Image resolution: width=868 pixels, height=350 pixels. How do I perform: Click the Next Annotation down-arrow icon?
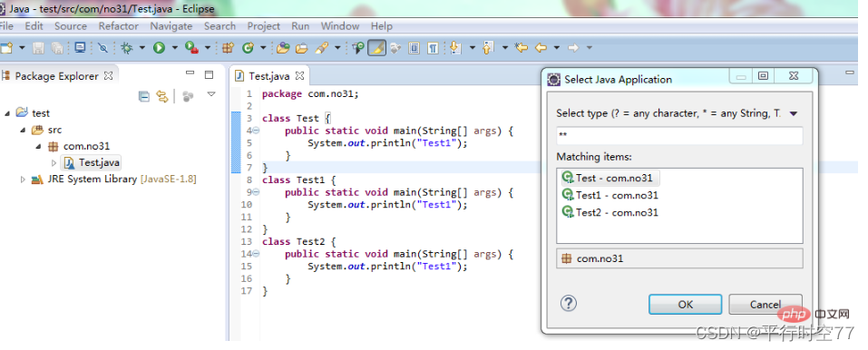[455, 48]
